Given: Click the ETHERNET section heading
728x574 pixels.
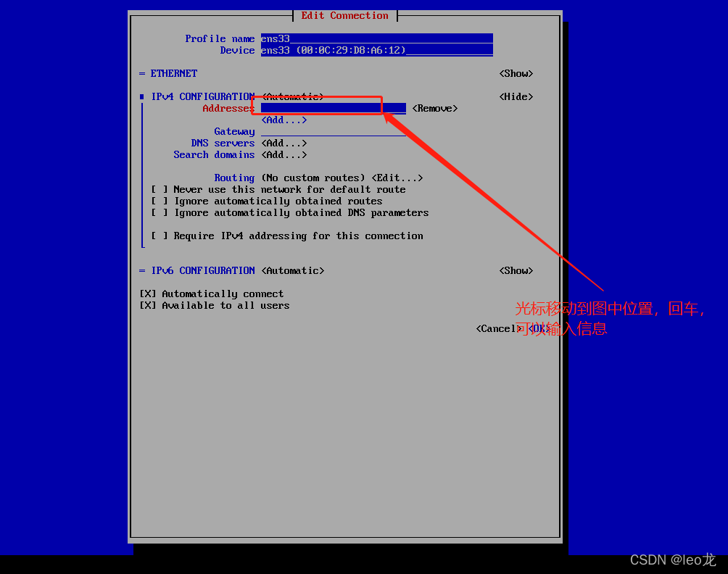Looking at the screenshot, I should click(173, 73).
